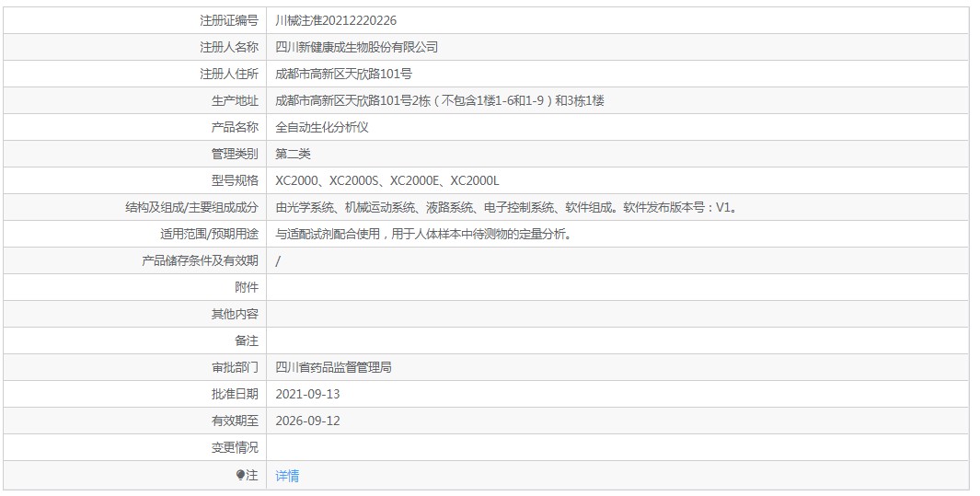Viewport: 980px width, 496px height.
Task: Select the management class 第二类
Action: click(293, 155)
